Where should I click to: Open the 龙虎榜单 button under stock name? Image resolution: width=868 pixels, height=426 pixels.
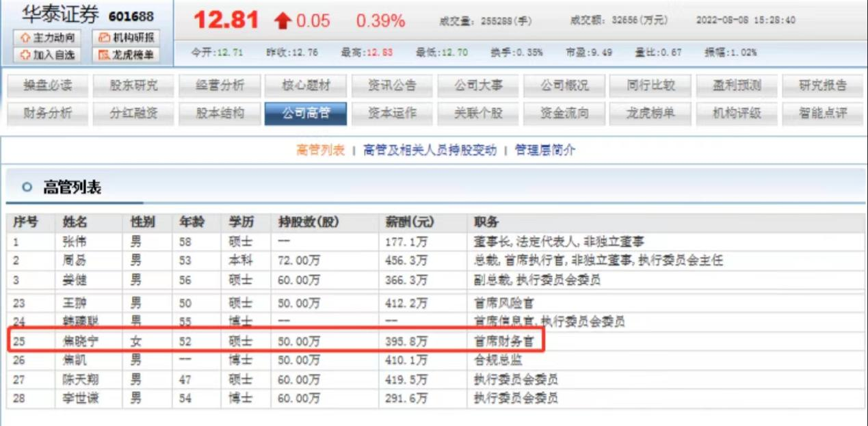click(127, 54)
